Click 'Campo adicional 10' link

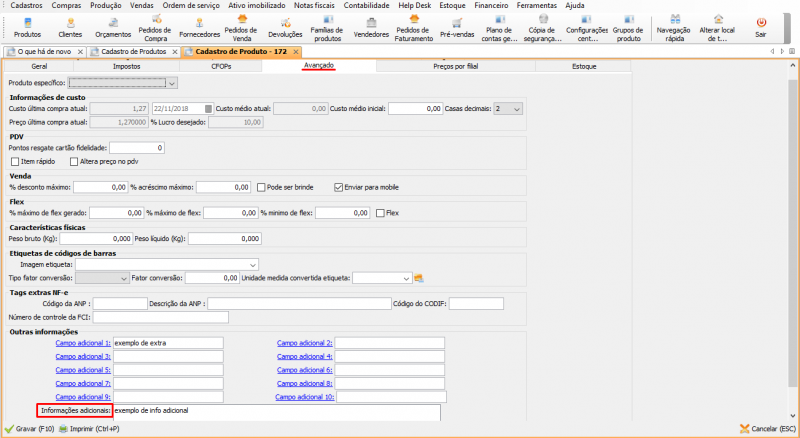(305, 397)
